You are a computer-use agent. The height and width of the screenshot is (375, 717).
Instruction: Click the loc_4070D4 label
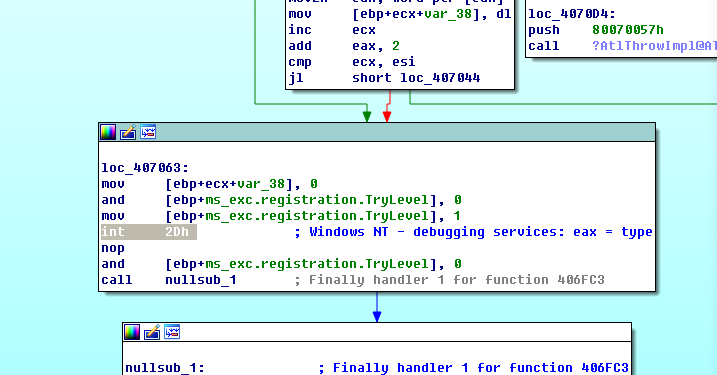[572, 14]
